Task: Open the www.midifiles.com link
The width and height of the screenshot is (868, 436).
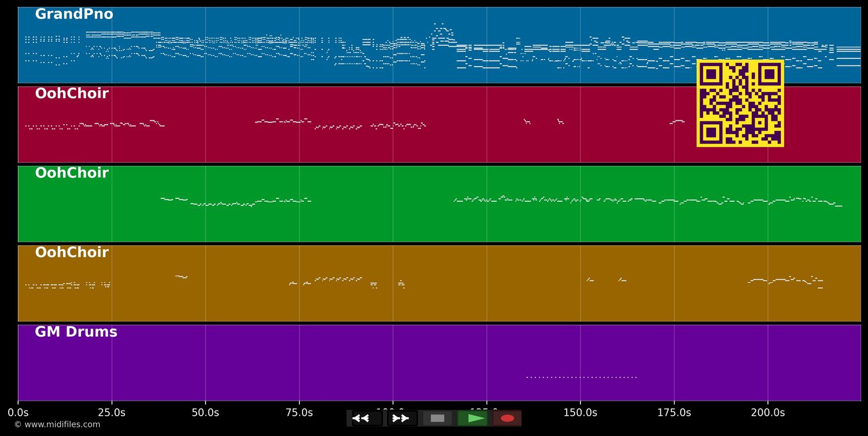Action: point(57,424)
